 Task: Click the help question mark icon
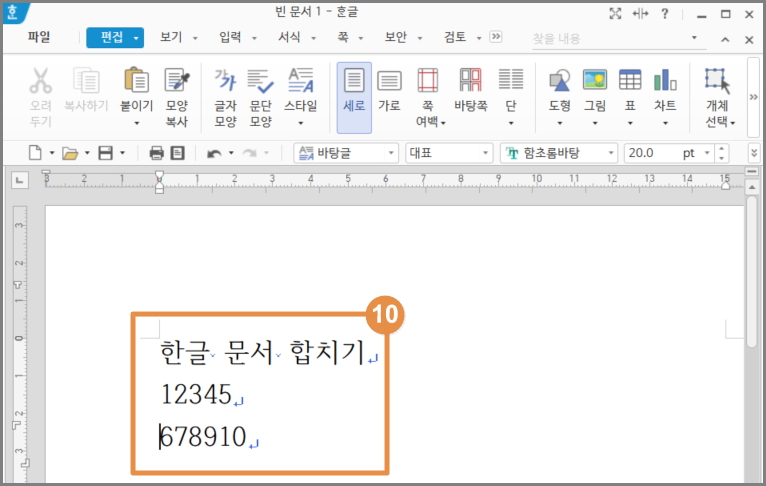click(665, 14)
